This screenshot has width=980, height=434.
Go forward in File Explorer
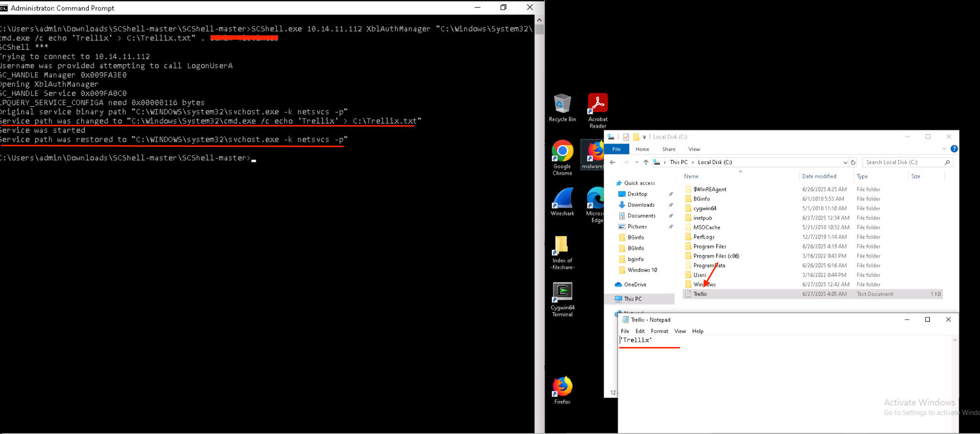pos(625,162)
